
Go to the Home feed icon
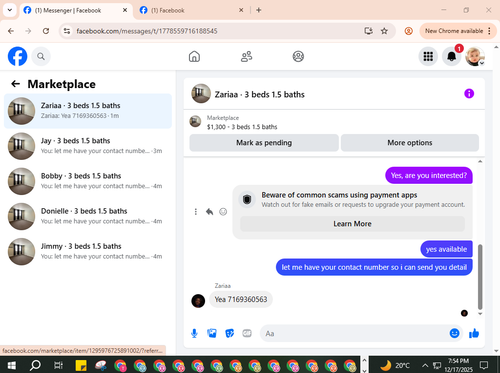pos(194,56)
